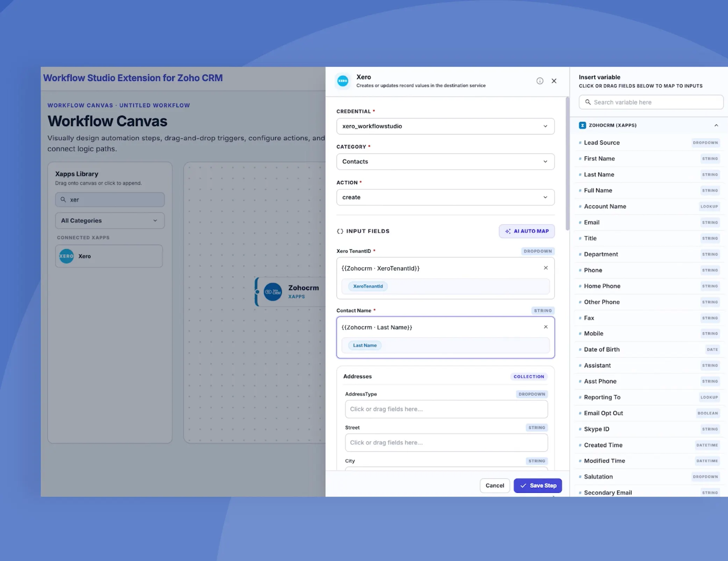Select the XeroTenantId chip
The image size is (728, 561).
coord(368,286)
